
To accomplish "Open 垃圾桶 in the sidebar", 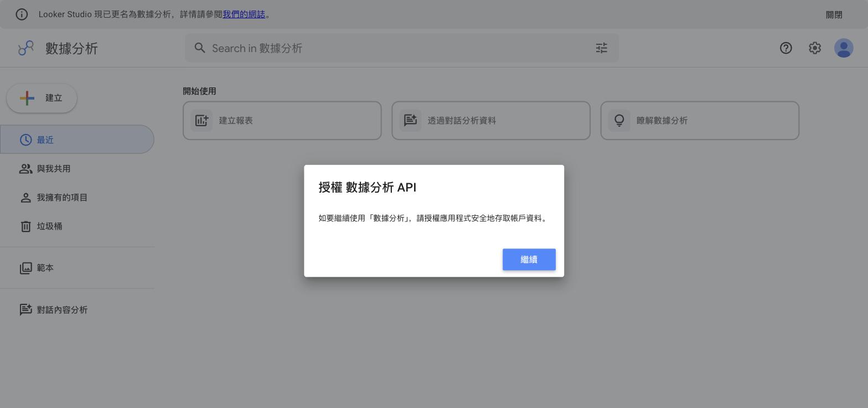I will click(x=77, y=226).
